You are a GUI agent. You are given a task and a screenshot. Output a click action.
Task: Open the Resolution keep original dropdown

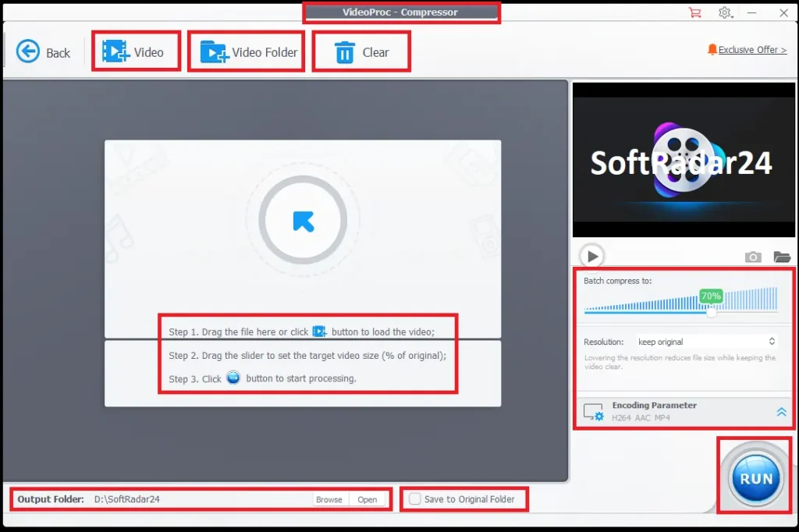706,342
